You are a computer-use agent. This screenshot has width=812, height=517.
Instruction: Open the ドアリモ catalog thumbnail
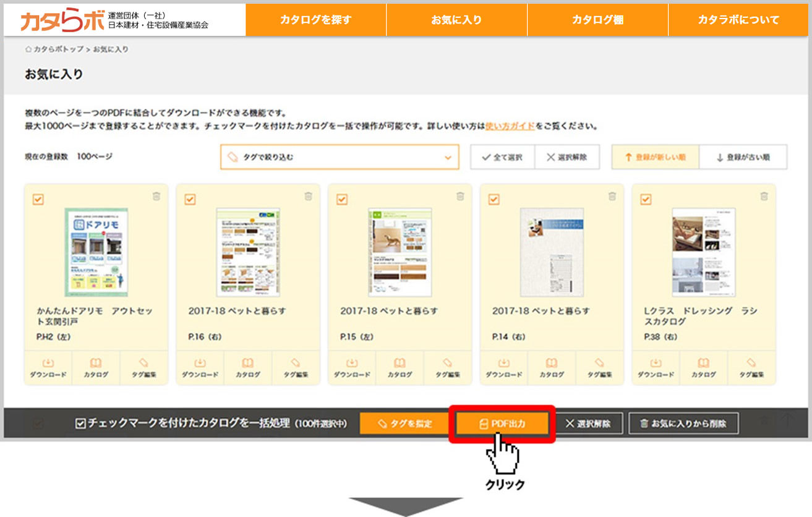coord(96,252)
